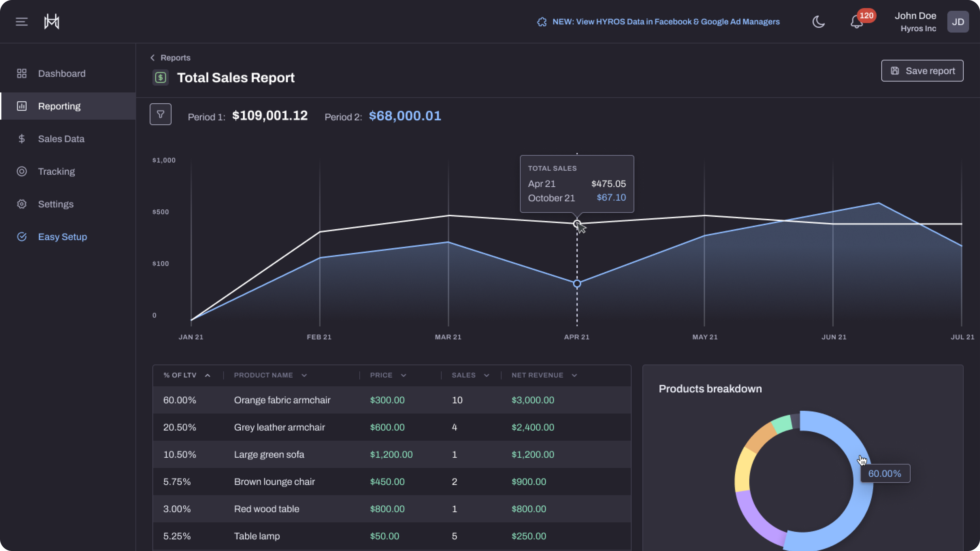Click the back chevron beside Reports

(x=153, y=57)
